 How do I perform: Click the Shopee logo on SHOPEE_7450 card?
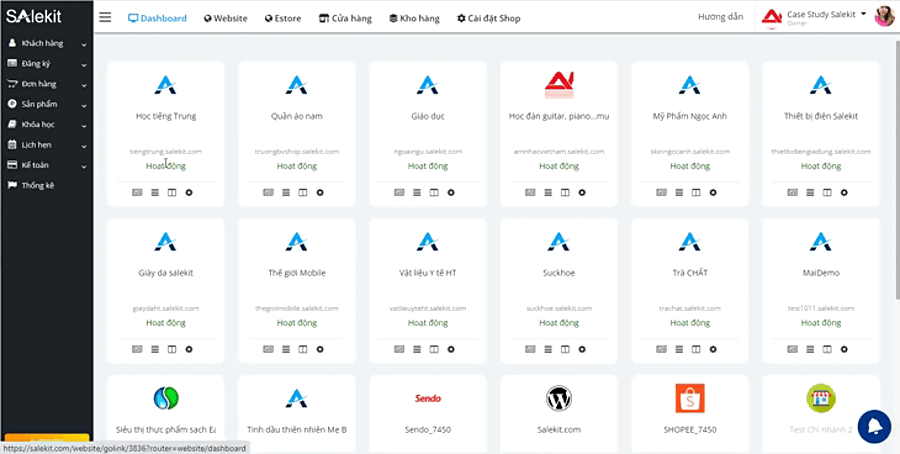click(x=690, y=398)
